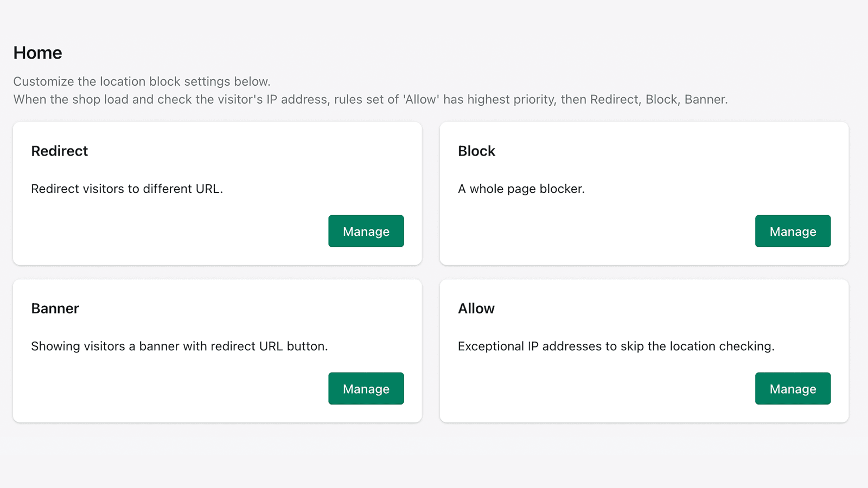Image resolution: width=868 pixels, height=488 pixels.
Task: Select the Banner card heading
Action: coord(55,308)
